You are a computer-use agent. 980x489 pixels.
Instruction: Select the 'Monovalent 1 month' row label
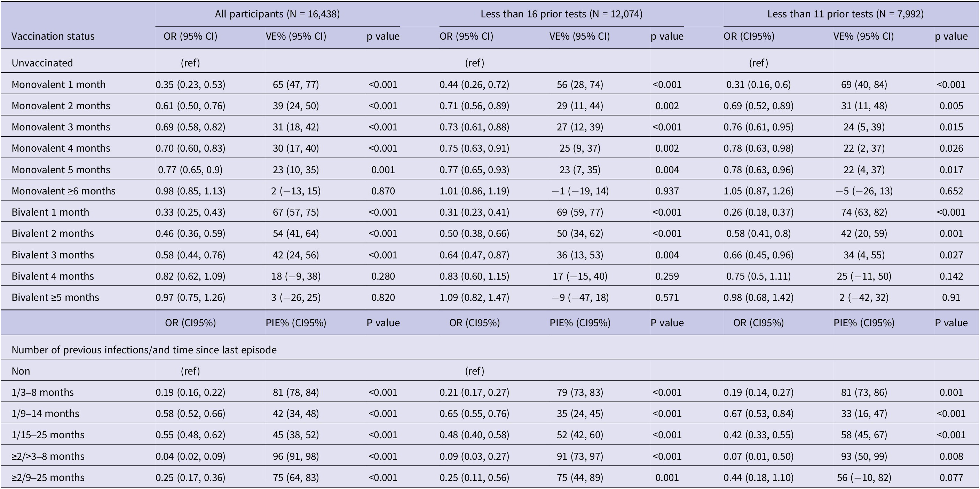[x=58, y=85]
